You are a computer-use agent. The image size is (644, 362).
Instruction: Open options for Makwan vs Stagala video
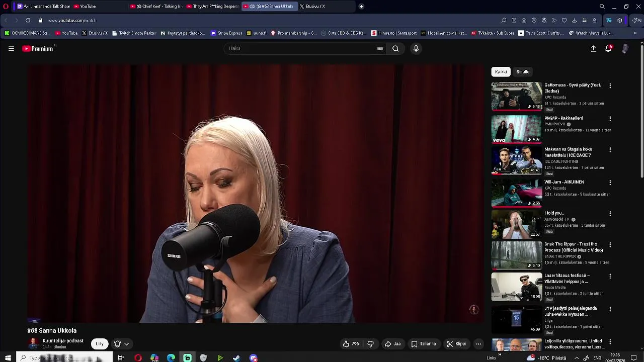coord(610,150)
